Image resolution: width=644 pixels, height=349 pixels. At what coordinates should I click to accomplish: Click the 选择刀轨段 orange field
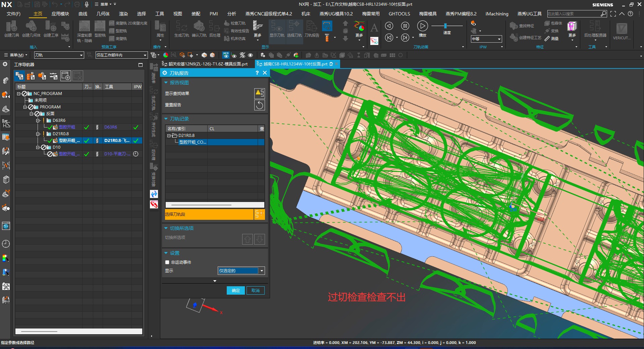[x=209, y=214]
